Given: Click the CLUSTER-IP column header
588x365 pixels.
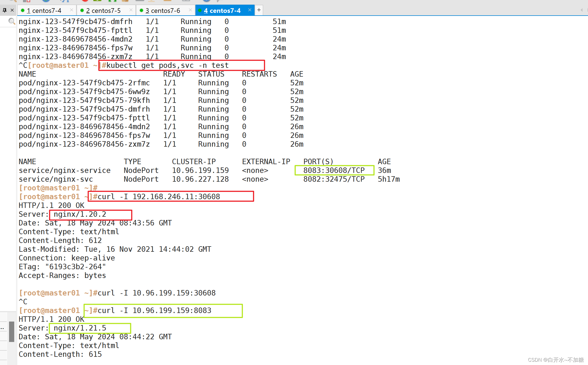Looking at the screenshot, I should (194, 162).
